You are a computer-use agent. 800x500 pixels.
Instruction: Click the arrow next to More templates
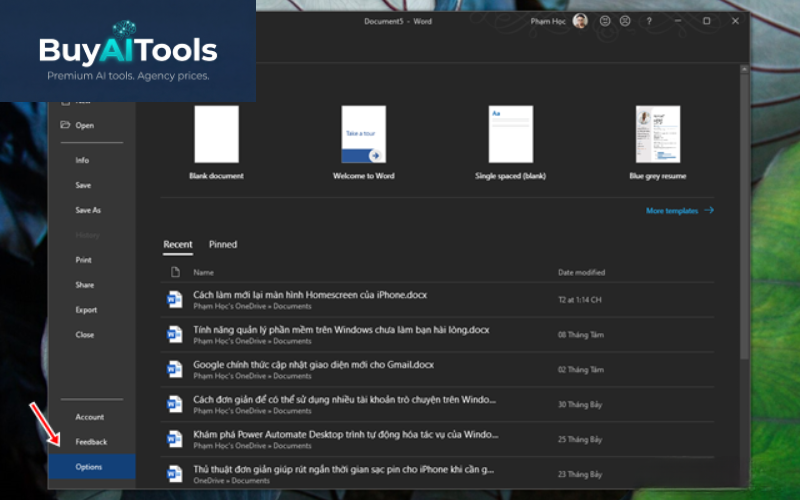(709, 210)
